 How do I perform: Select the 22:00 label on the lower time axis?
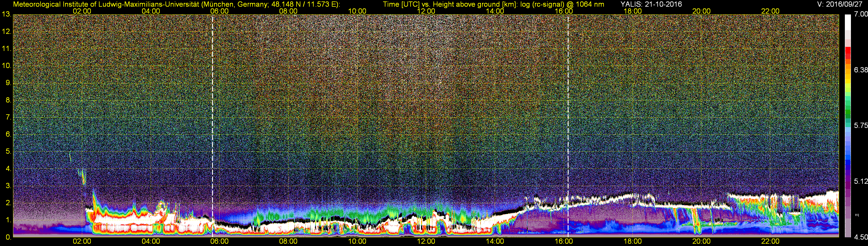click(770, 241)
